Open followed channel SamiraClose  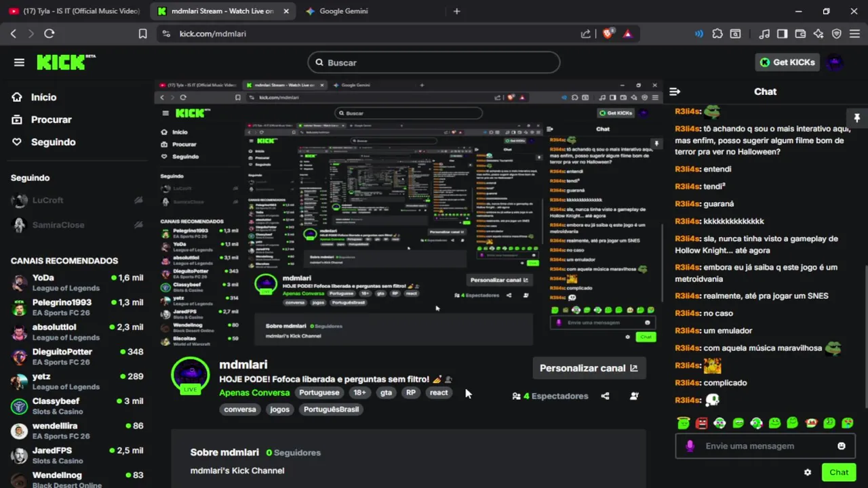pos(78,225)
